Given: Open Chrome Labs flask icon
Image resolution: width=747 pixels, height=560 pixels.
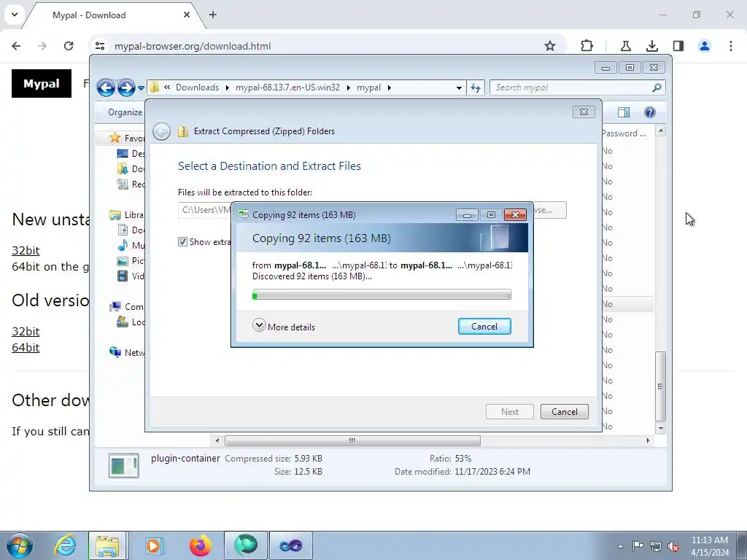Looking at the screenshot, I should [x=625, y=46].
